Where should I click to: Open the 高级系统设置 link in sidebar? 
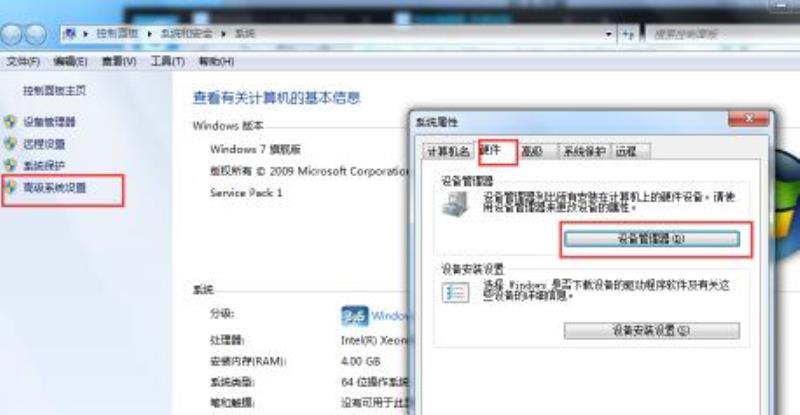coord(54,188)
